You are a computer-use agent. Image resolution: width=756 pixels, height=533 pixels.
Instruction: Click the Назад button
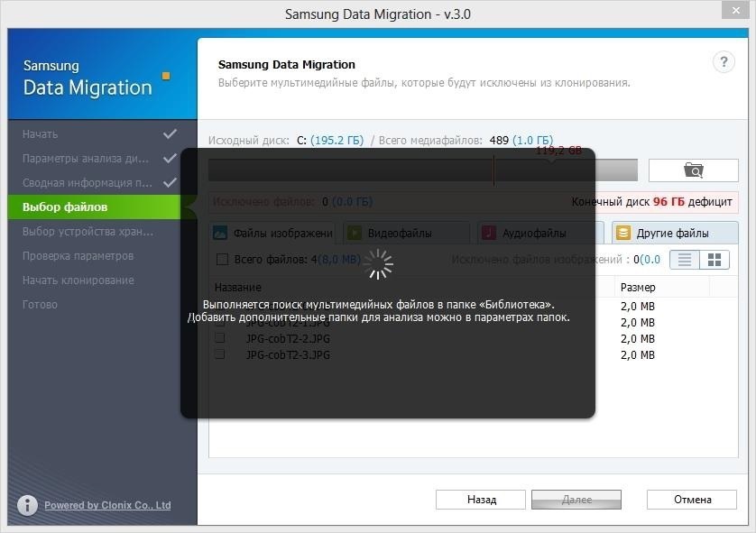[481, 500]
